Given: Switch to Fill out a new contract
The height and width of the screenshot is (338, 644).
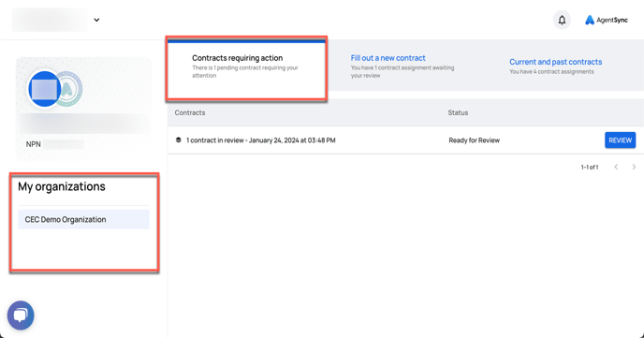Looking at the screenshot, I should click(402, 66).
